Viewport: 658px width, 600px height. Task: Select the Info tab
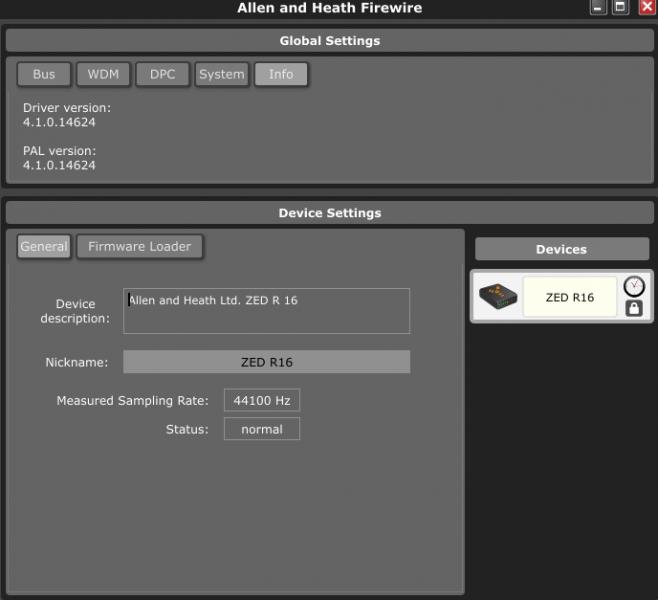tap(281, 74)
